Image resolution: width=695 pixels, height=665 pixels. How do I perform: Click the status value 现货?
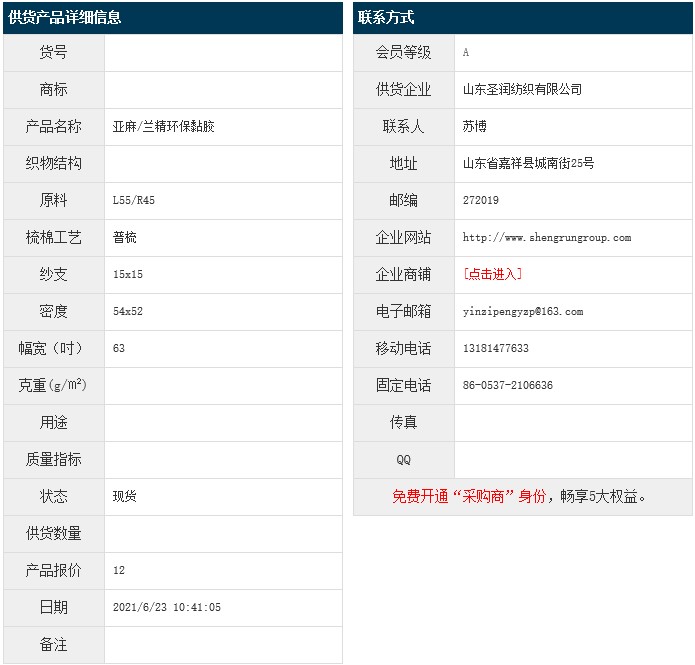coord(125,497)
